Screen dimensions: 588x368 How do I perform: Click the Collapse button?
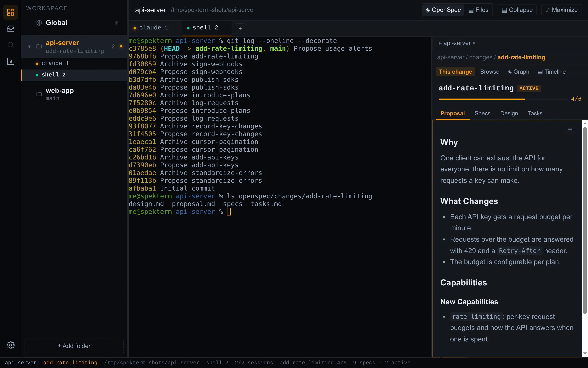517,10
